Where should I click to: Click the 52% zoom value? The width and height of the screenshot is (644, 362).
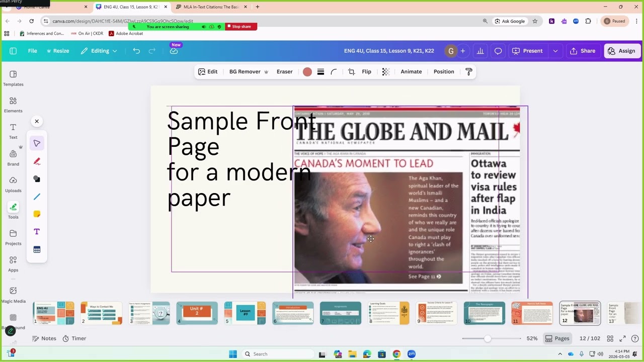(532, 338)
